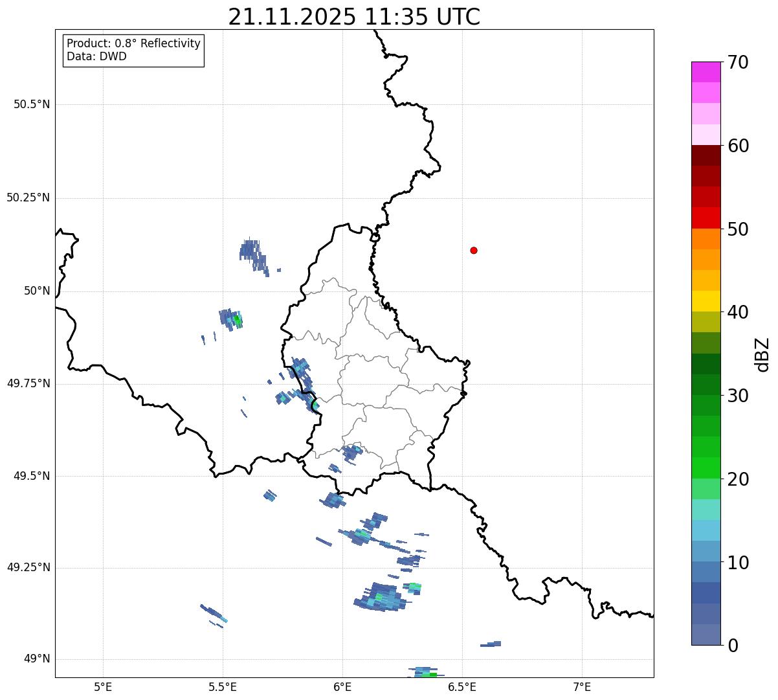778x700 pixels.
Task: Pick the bright red segment at 50 dBZ
Action: pos(706,218)
